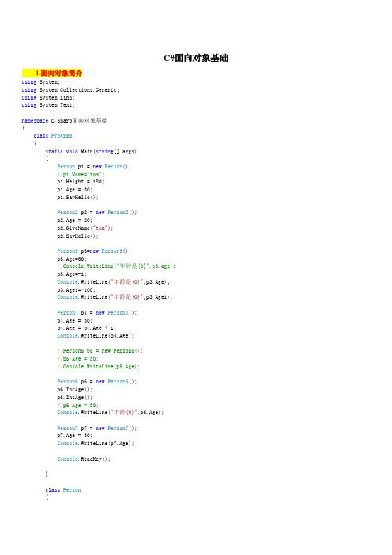Click the class Program declaration

coord(53,136)
